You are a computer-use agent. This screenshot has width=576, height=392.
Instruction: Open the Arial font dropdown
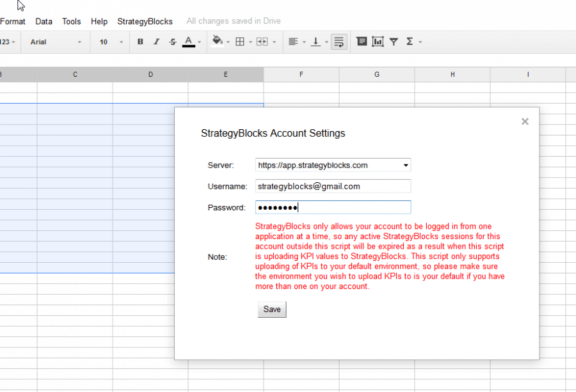coord(55,42)
